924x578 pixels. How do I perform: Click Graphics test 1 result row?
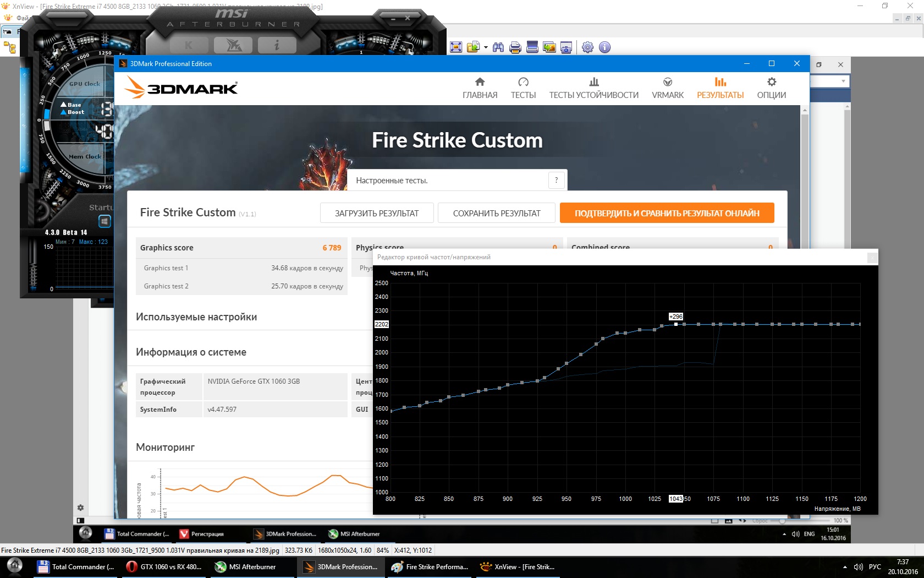point(241,268)
